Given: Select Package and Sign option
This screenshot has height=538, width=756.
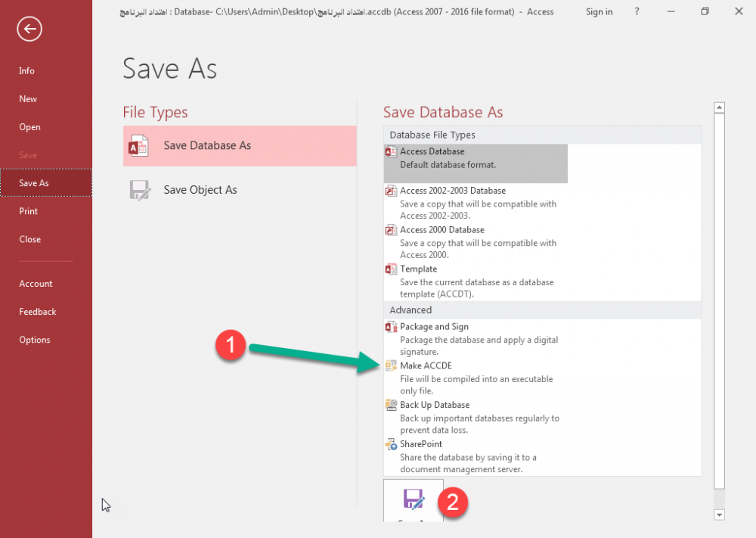Looking at the screenshot, I should (476, 339).
